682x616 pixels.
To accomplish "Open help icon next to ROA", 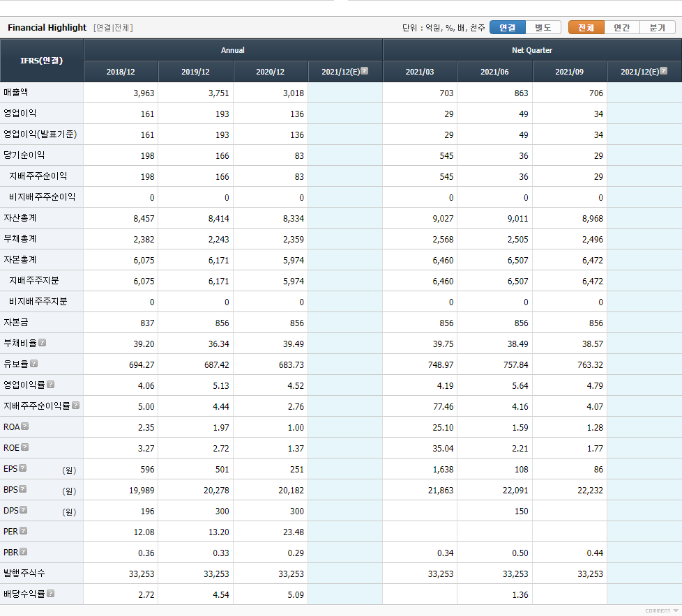I will (x=25, y=426).
